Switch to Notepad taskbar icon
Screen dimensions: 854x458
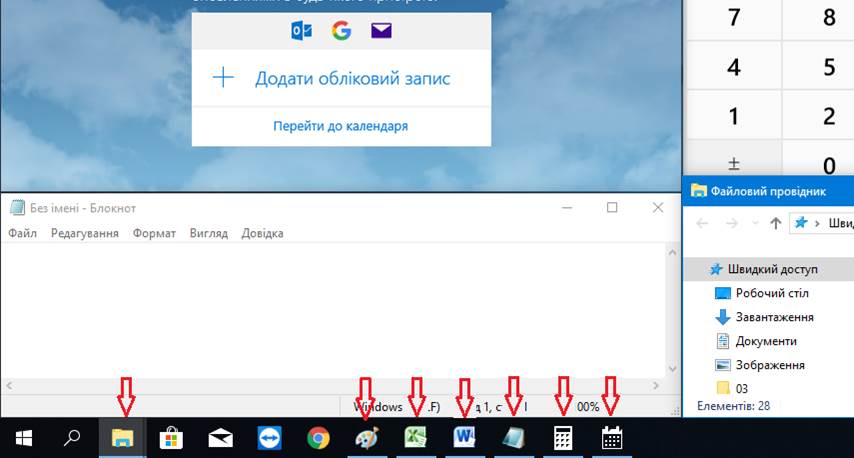(x=514, y=438)
